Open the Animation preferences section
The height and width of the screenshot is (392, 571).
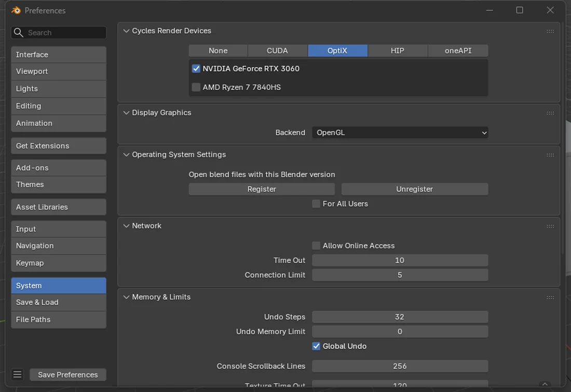tap(59, 123)
